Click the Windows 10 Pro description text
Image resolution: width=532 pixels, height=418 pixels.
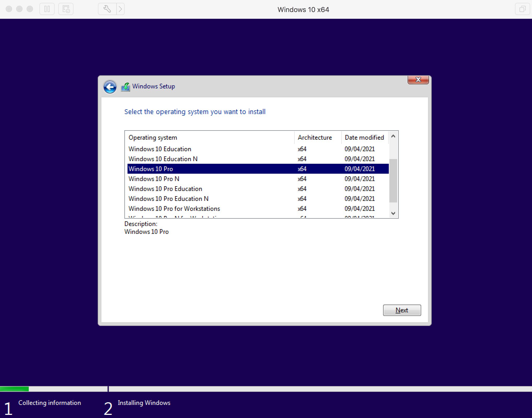[147, 232]
